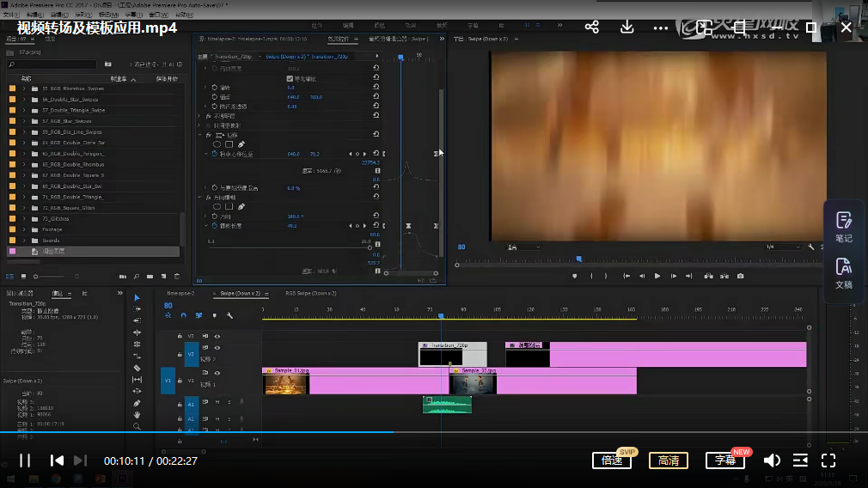
Task: Switch to RGB Swipe (Down x 2) tab
Action: pos(310,293)
